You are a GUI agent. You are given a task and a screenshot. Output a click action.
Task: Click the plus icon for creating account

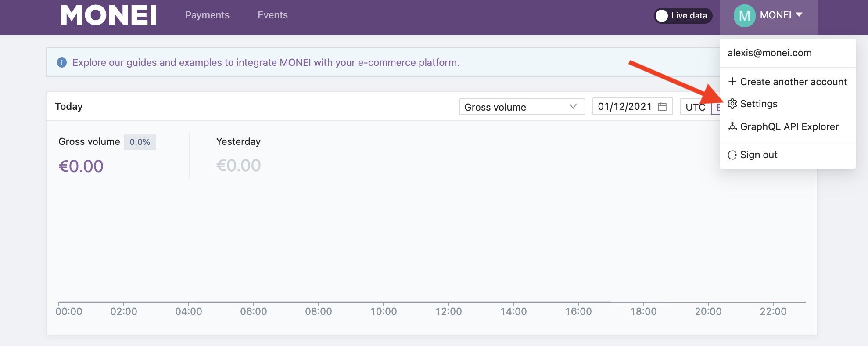click(x=732, y=81)
